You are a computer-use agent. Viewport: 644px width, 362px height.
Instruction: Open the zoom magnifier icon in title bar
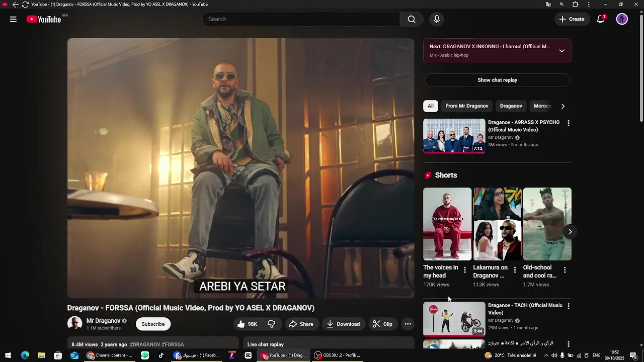tap(561, 5)
